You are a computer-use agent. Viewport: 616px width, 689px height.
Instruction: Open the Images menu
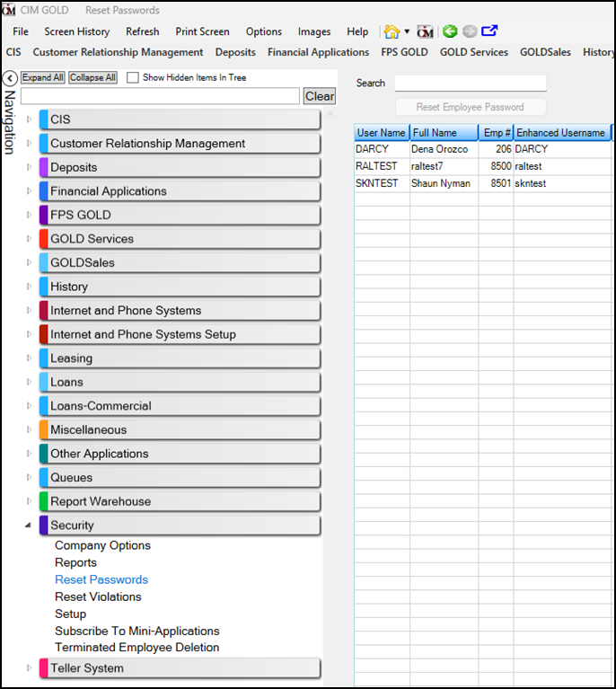pos(314,31)
